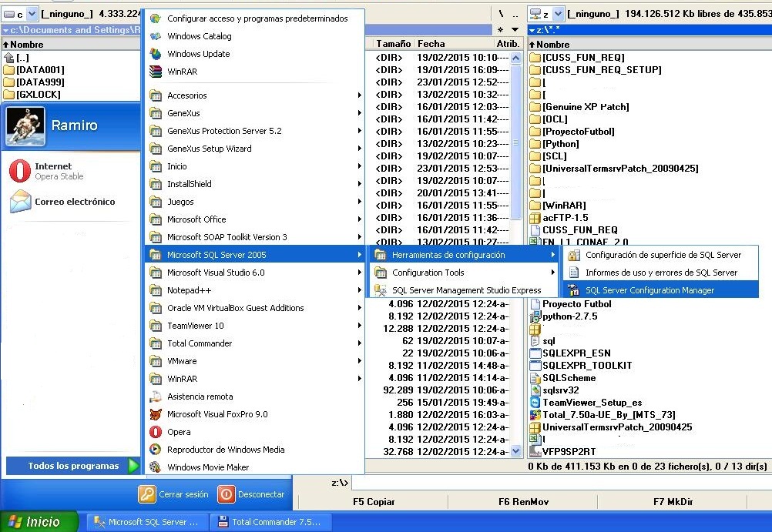Open the Opera icon in programs list
The height and width of the screenshot is (532, 772).
pyautogui.click(x=156, y=432)
